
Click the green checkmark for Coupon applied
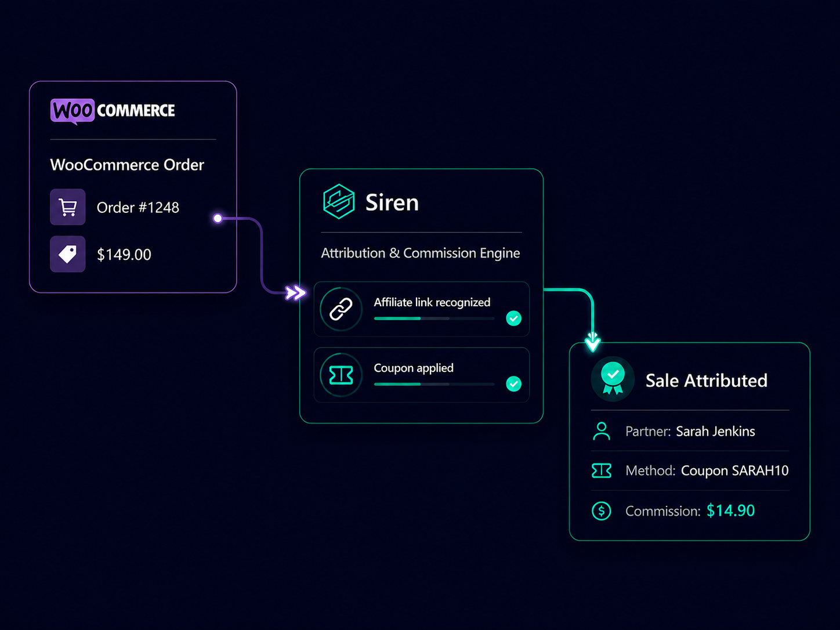pos(513,383)
